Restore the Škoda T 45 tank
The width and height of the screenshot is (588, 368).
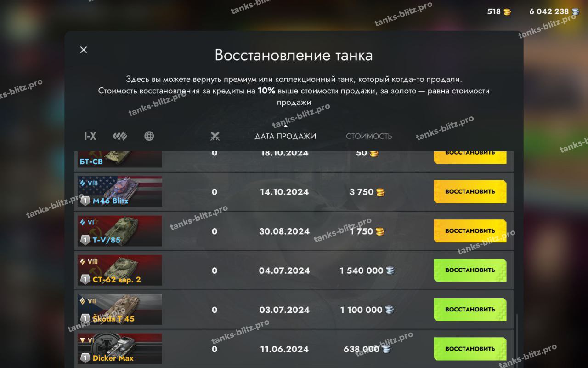pos(470,310)
